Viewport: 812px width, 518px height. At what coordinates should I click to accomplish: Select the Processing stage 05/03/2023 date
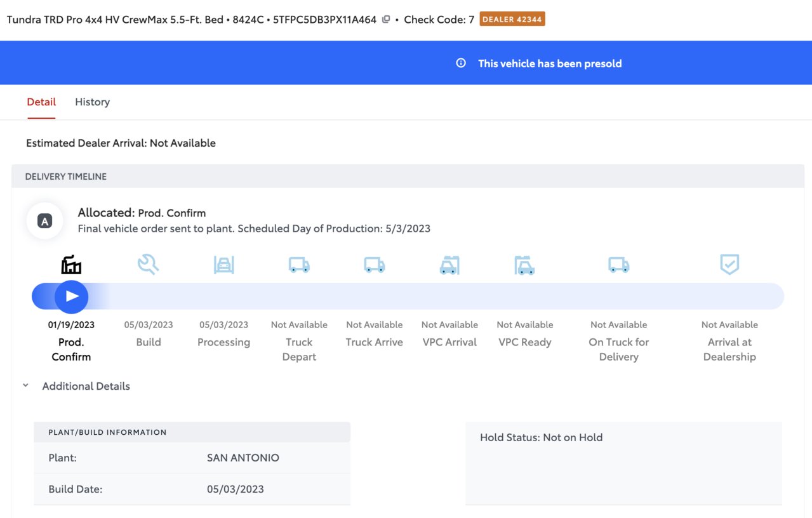coord(223,325)
